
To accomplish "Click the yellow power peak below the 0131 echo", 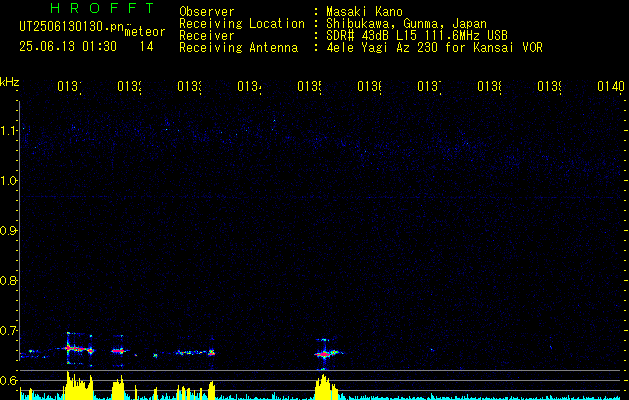I will (79, 386).
